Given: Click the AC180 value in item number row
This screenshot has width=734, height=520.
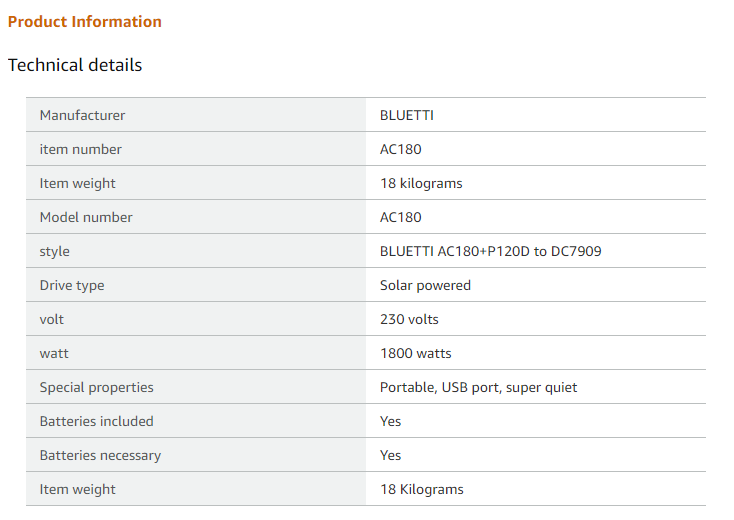Looking at the screenshot, I should [401, 149].
